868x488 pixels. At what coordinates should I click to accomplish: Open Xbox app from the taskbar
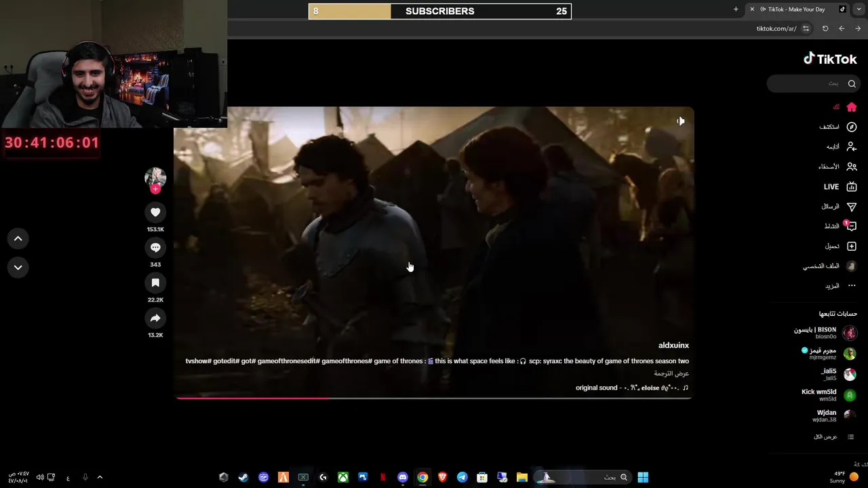343,477
